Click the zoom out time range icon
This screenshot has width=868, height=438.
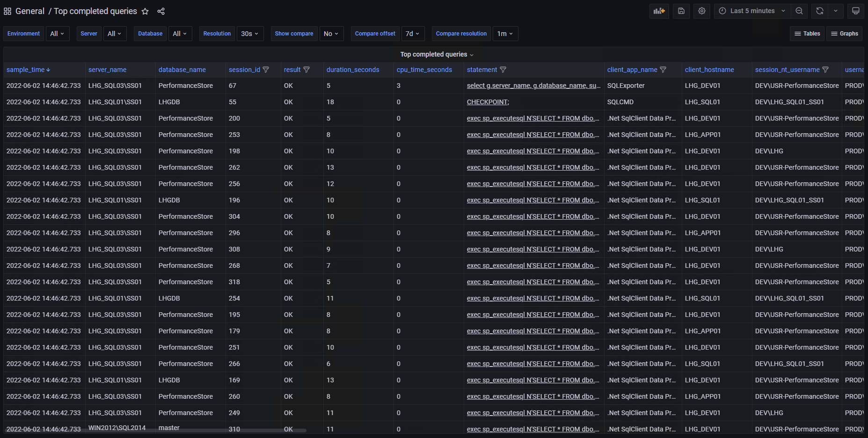(x=799, y=11)
